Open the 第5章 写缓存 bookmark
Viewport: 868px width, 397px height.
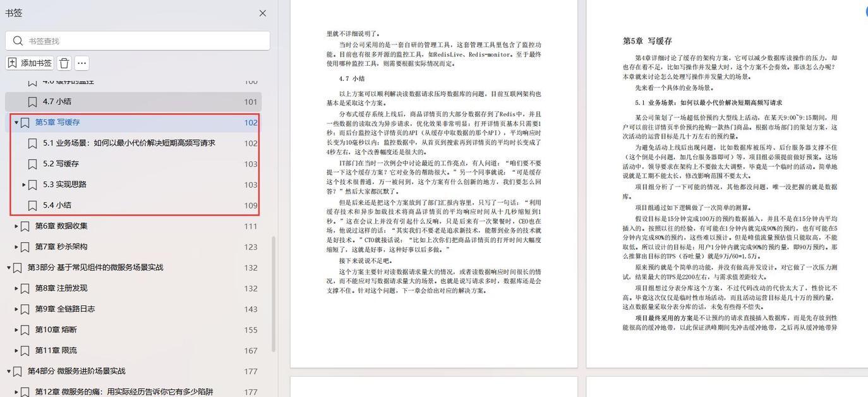(57, 123)
